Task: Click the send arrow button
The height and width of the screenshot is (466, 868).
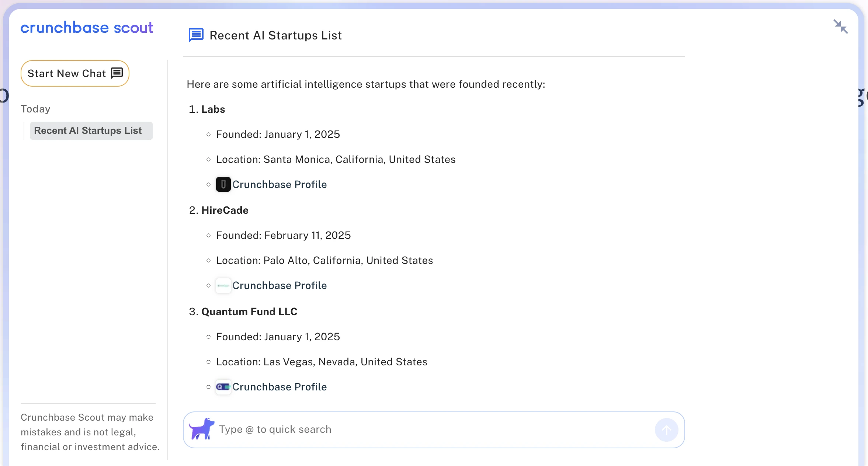Action: [666, 430]
